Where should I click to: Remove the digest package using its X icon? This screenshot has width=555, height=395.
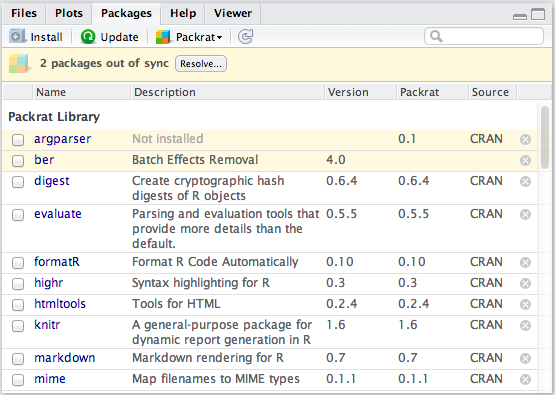[525, 182]
